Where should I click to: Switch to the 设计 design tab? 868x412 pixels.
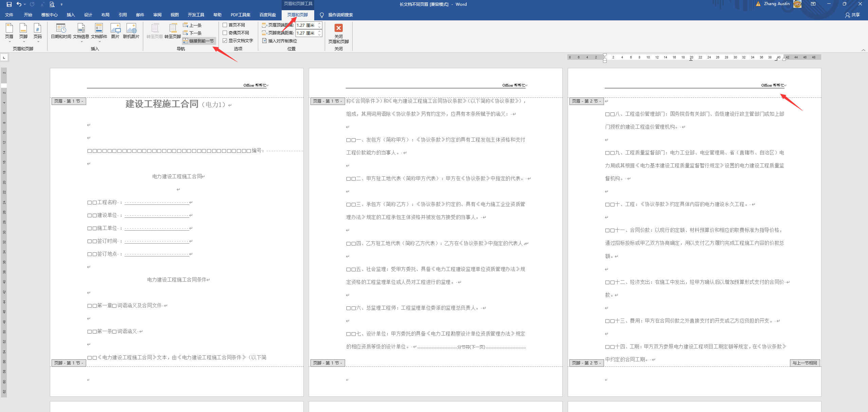[88, 15]
